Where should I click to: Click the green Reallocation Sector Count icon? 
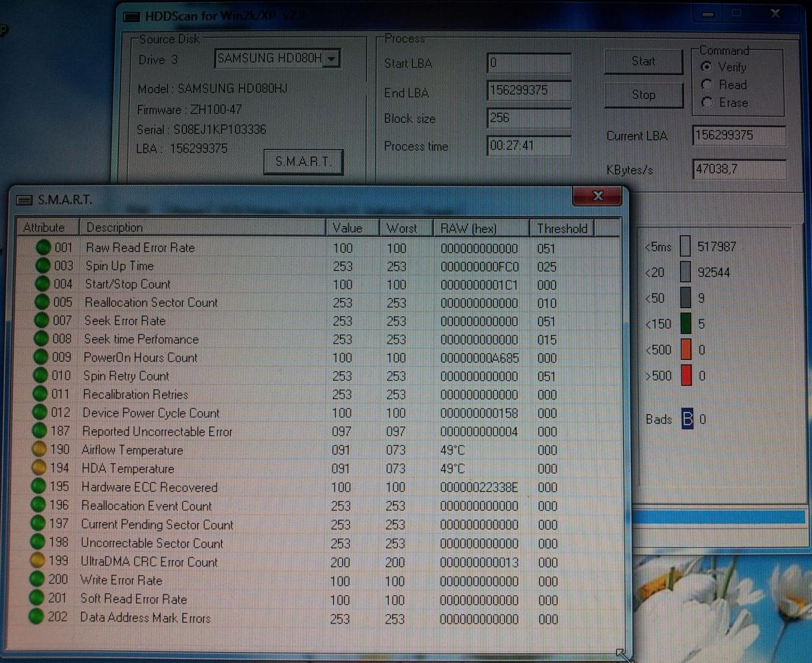coord(42,302)
